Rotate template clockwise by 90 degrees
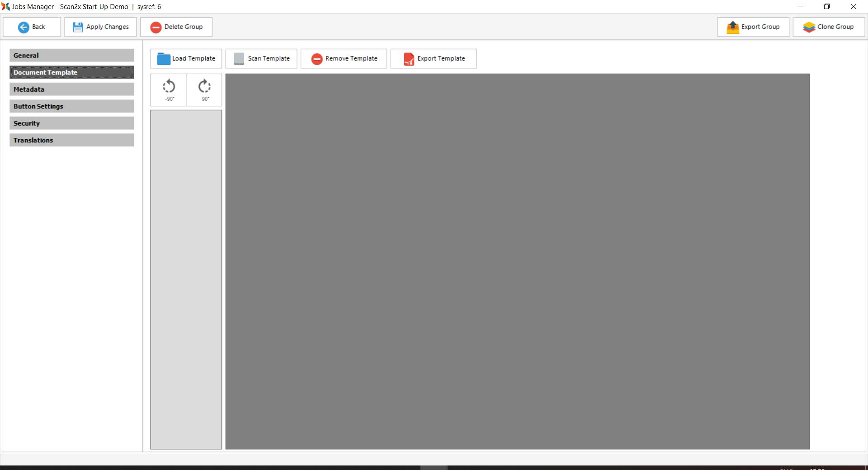This screenshot has height=470, width=868. pos(204,90)
